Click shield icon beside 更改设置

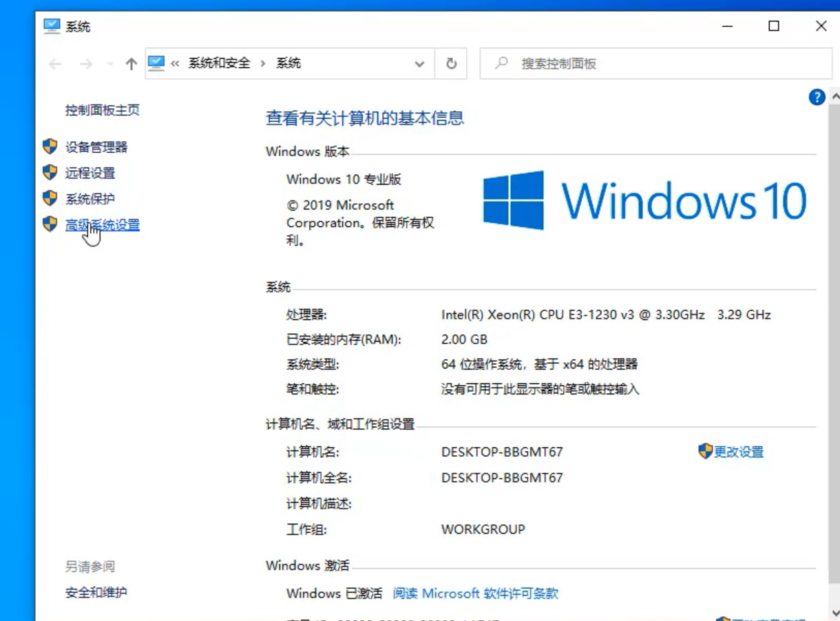coord(705,452)
